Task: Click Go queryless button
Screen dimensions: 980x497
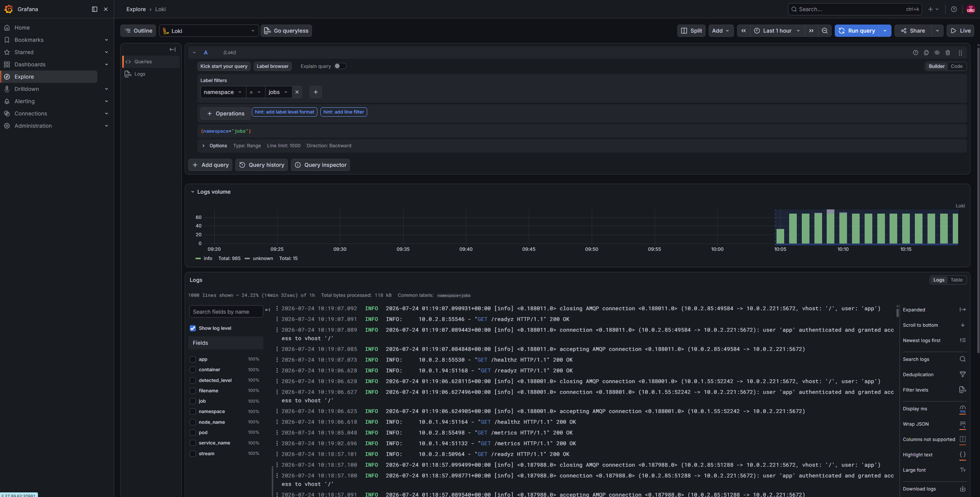Action: tap(286, 31)
